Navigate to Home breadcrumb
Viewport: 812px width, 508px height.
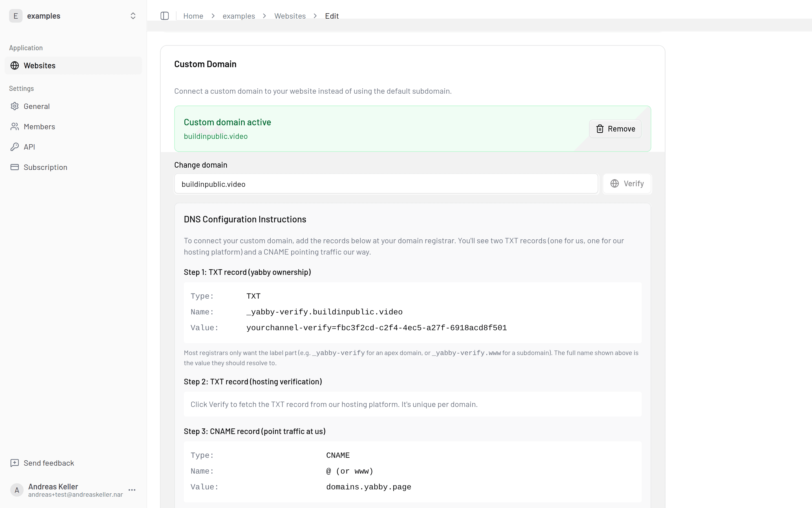pos(193,16)
